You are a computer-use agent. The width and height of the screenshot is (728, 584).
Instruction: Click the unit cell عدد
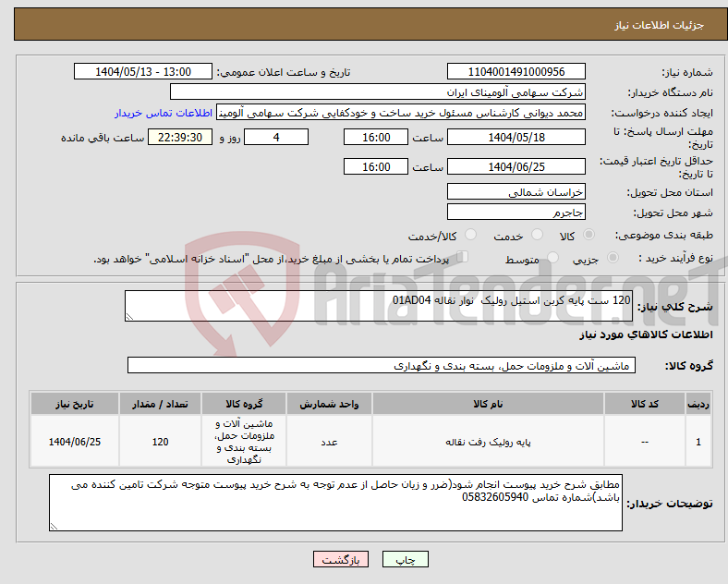click(x=329, y=442)
